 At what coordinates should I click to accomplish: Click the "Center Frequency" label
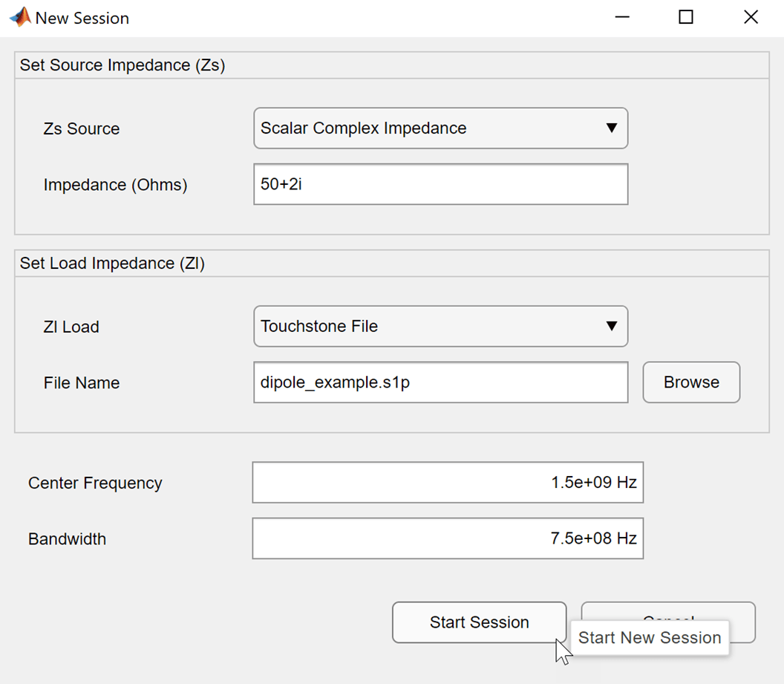click(95, 483)
